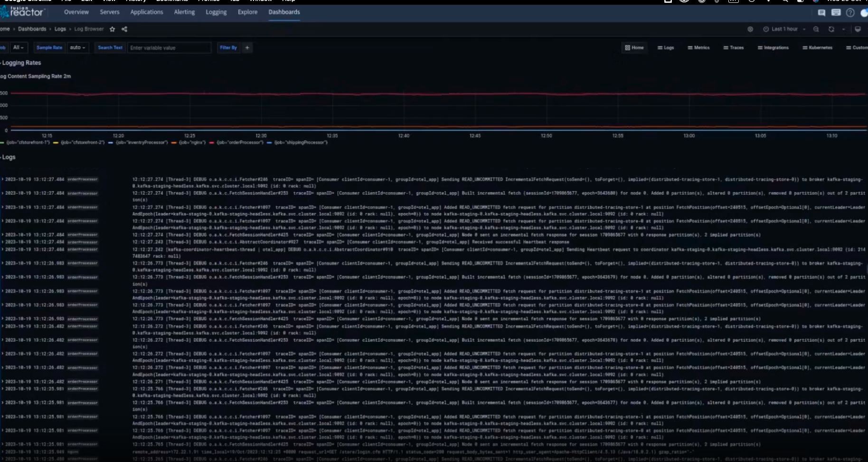Viewport: 868px width, 462px height.
Task: Expand log row 'Received successful Heartbeat response'
Action: 2,242
